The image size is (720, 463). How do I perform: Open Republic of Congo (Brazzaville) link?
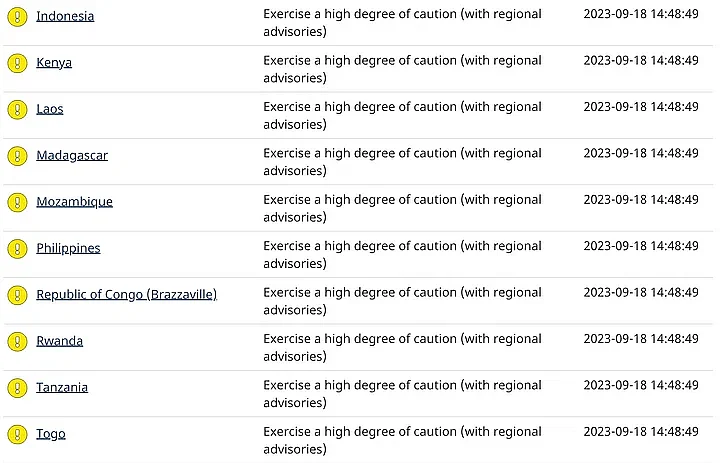(x=126, y=295)
